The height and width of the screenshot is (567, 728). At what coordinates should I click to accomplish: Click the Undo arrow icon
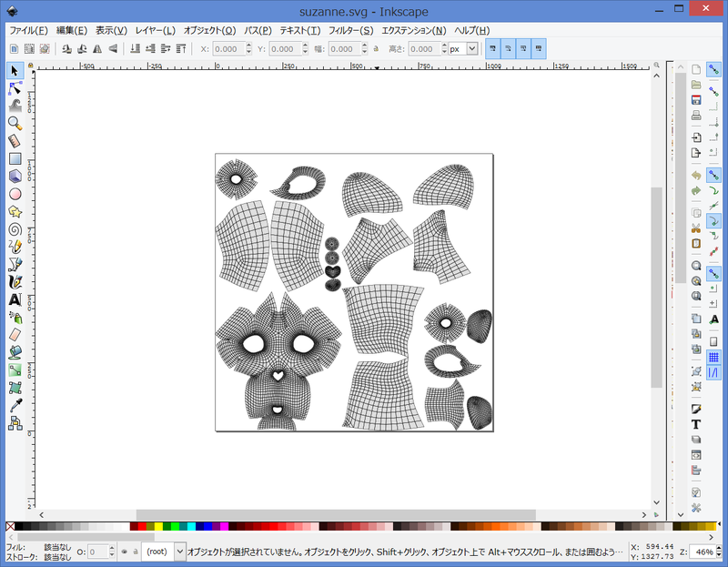coord(696,175)
